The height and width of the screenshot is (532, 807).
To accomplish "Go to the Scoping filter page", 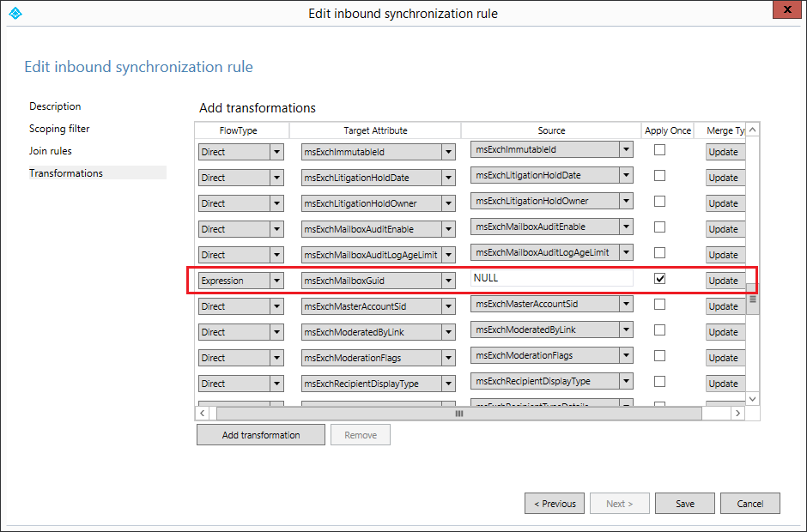I will (59, 129).
